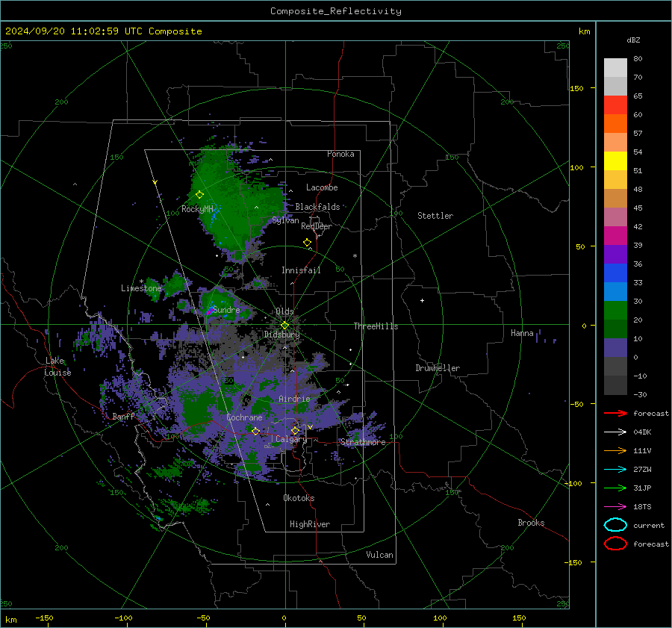Click the orange 111V arrow legend icon
Viewport: 672px width, 628px height.
coord(615,450)
